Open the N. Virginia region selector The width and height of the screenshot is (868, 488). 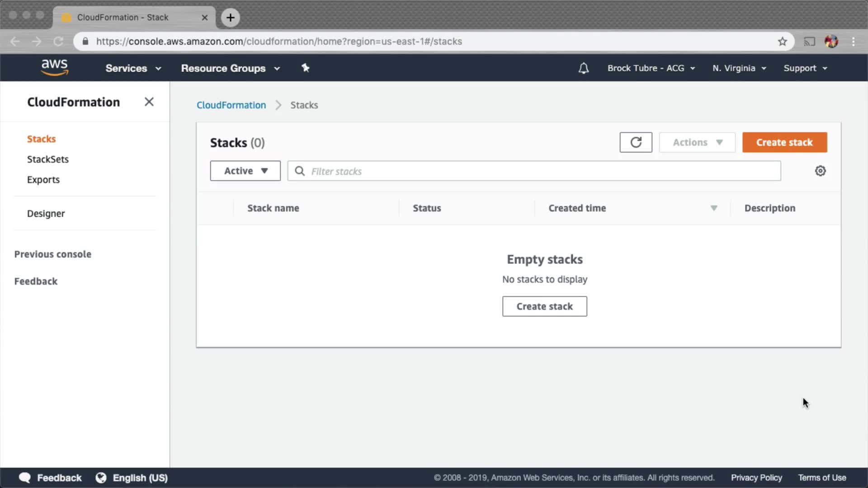[739, 68]
